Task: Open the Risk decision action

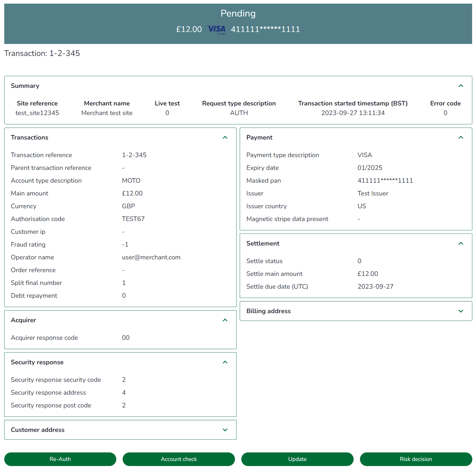Action: 416,459
